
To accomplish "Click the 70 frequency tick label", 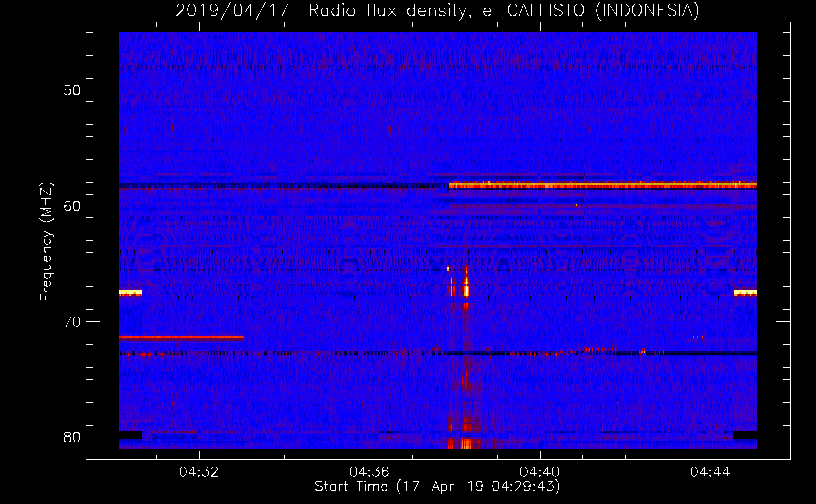I will [x=72, y=321].
